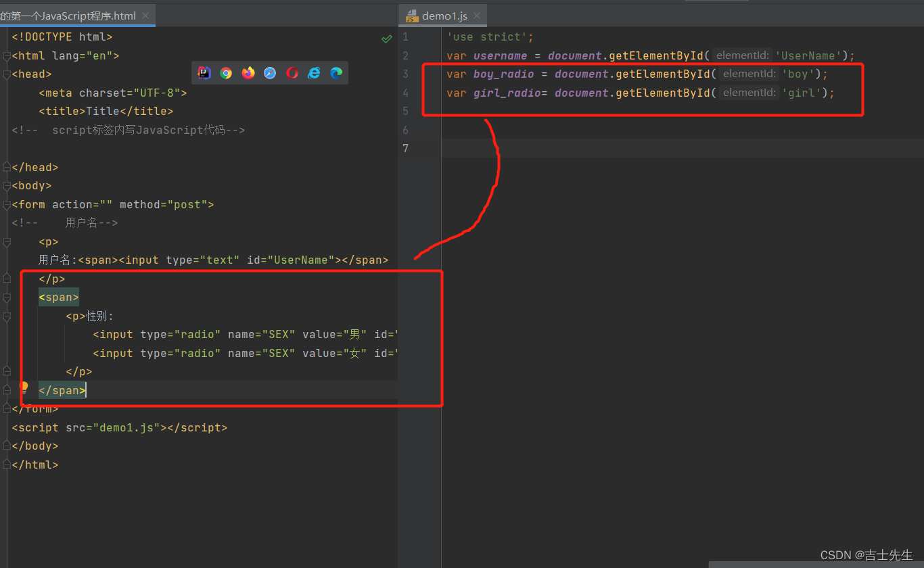Click the <meta charset="UTF-8"> line

point(112,93)
